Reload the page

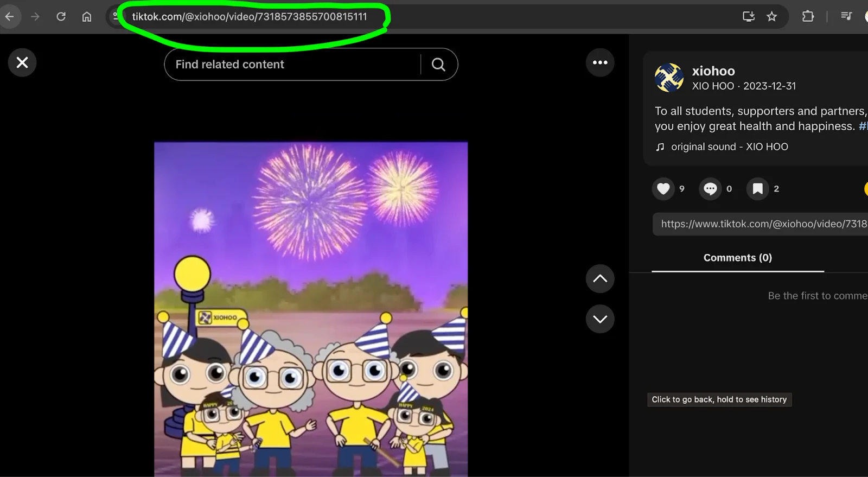point(61,17)
